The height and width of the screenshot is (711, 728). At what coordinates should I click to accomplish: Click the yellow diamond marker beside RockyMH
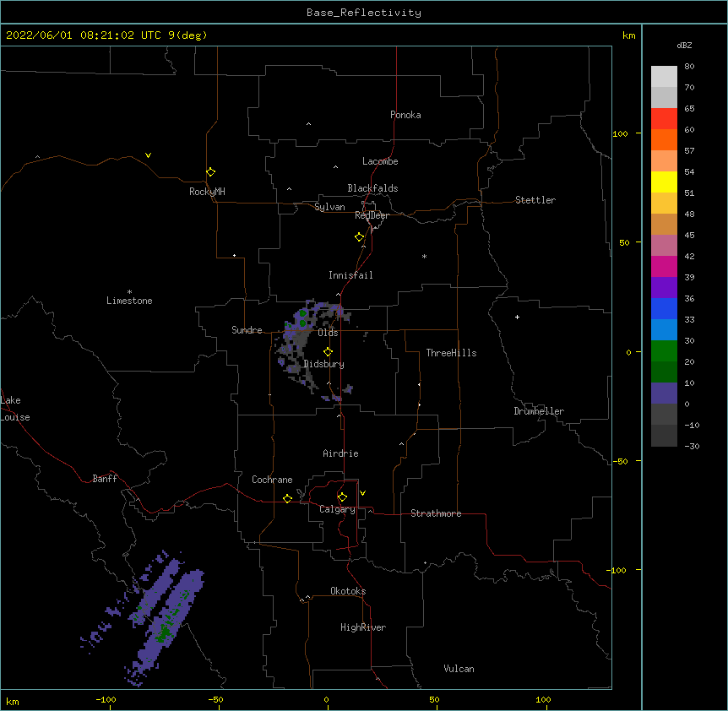pyautogui.click(x=210, y=172)
